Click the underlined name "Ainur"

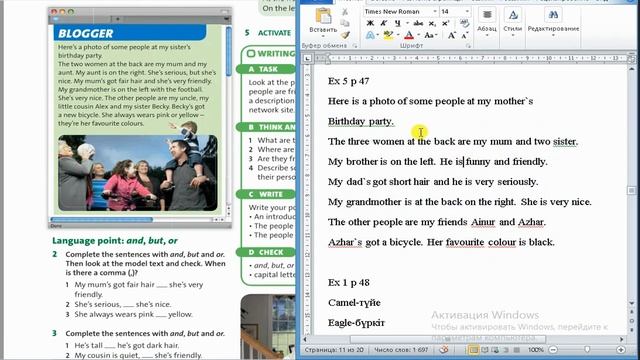point(483,222)
